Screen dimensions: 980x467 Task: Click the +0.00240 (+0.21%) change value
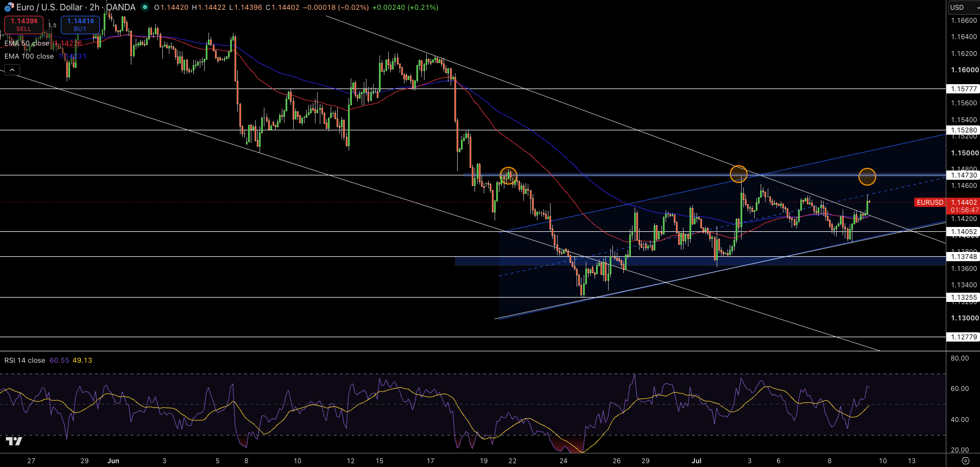405,7
